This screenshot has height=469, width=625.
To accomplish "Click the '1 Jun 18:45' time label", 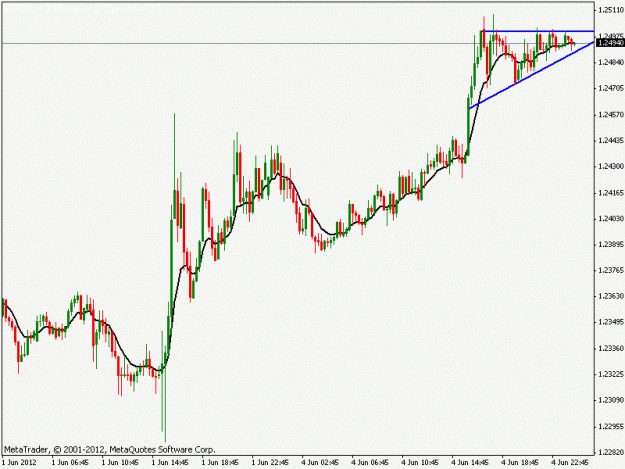I will click(x=220, y=463).
